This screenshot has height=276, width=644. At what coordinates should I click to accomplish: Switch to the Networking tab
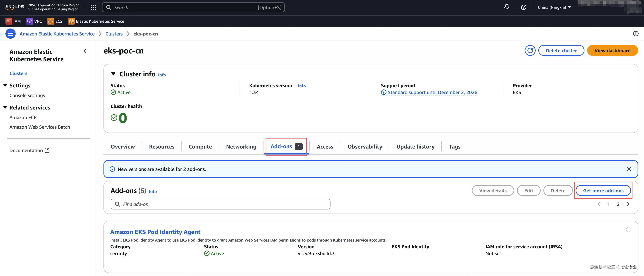point(241,147)
